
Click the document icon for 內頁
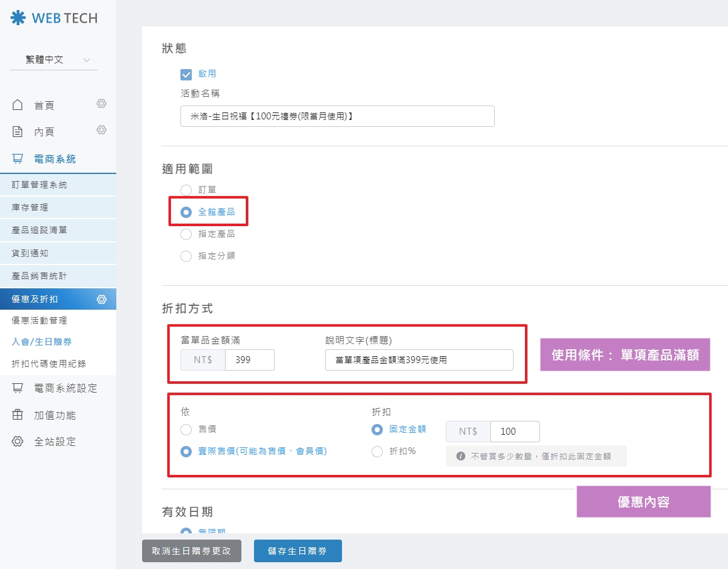point(18,131)
